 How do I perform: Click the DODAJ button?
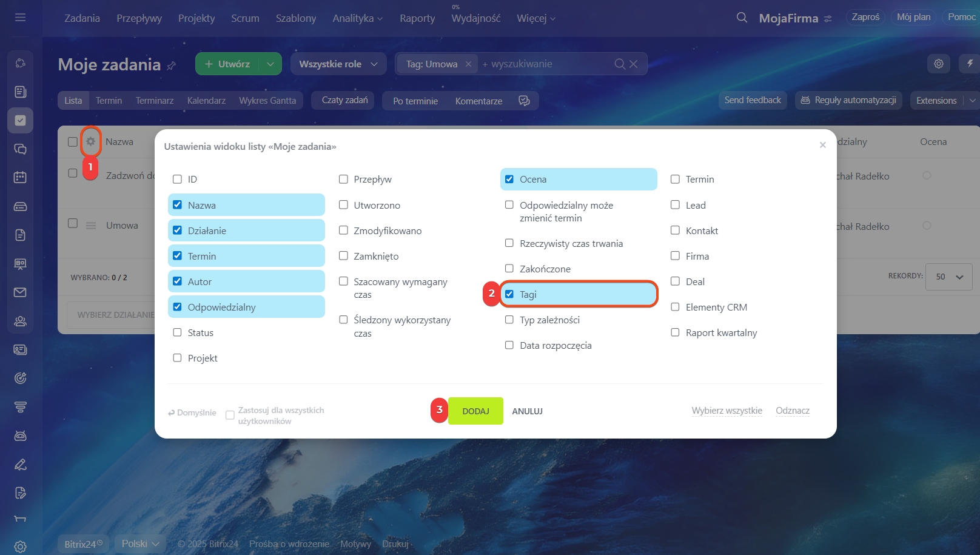click(475, 411)
